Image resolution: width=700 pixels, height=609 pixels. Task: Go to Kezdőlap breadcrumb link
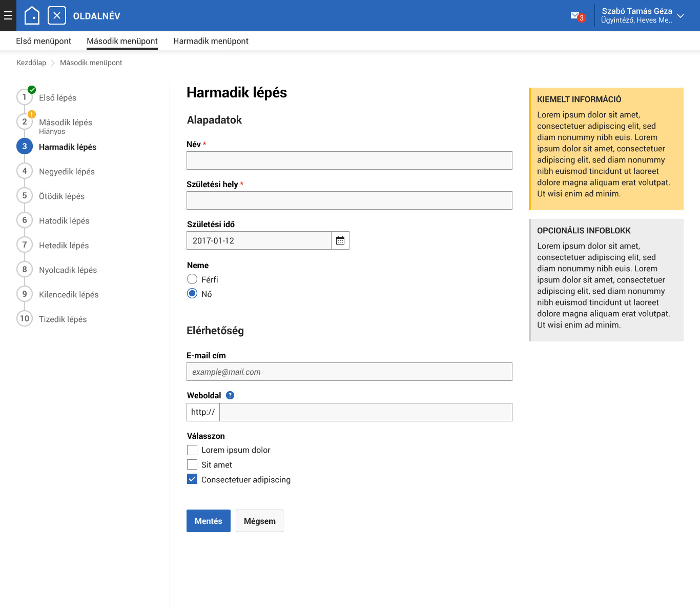31,63
